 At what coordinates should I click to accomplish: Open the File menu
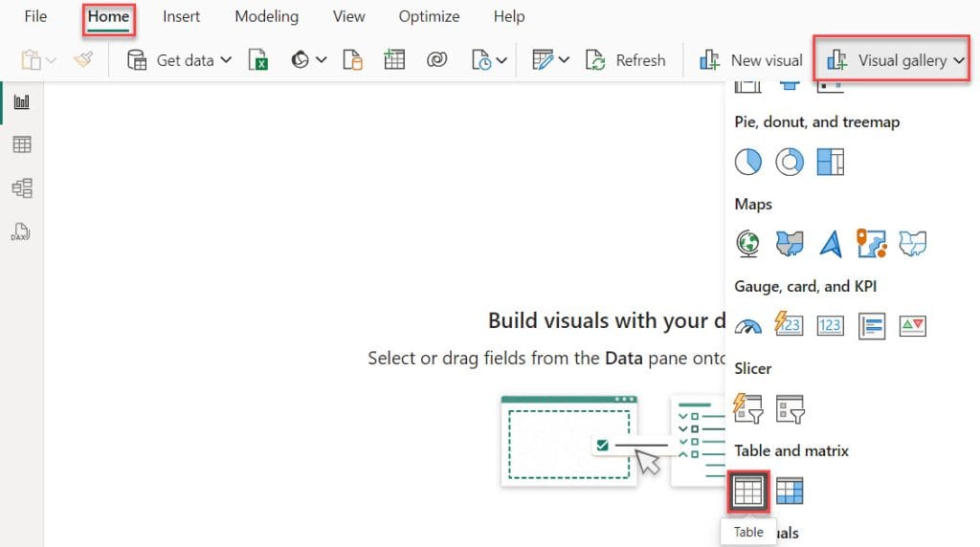(35, 17)
